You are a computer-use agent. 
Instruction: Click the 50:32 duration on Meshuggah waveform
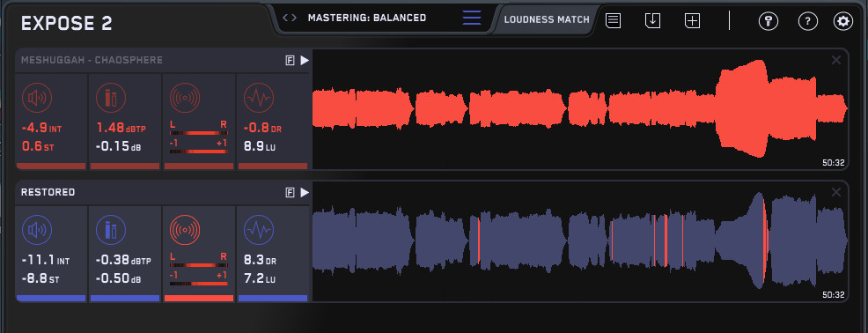click(833, 163)
